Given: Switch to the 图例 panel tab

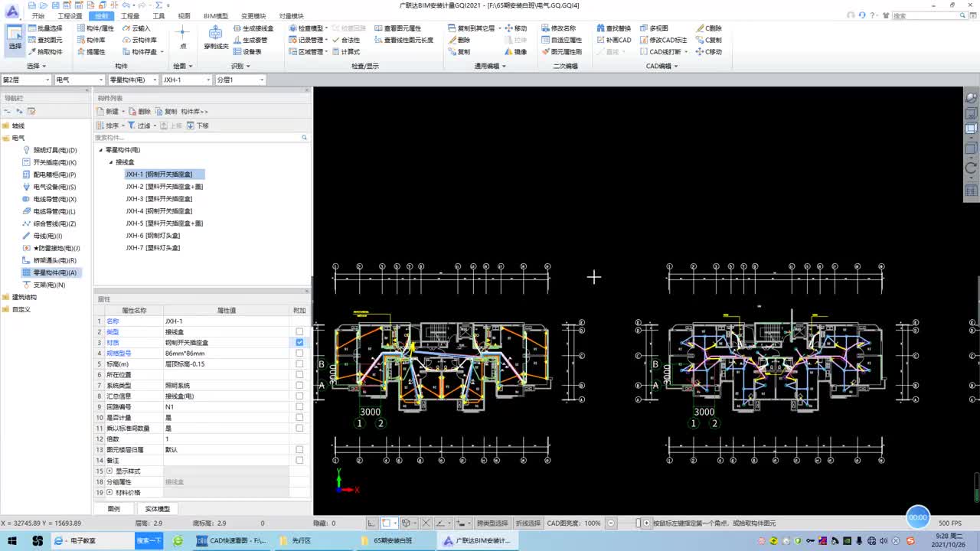Looking at the screenshot, I should point(114,509).
